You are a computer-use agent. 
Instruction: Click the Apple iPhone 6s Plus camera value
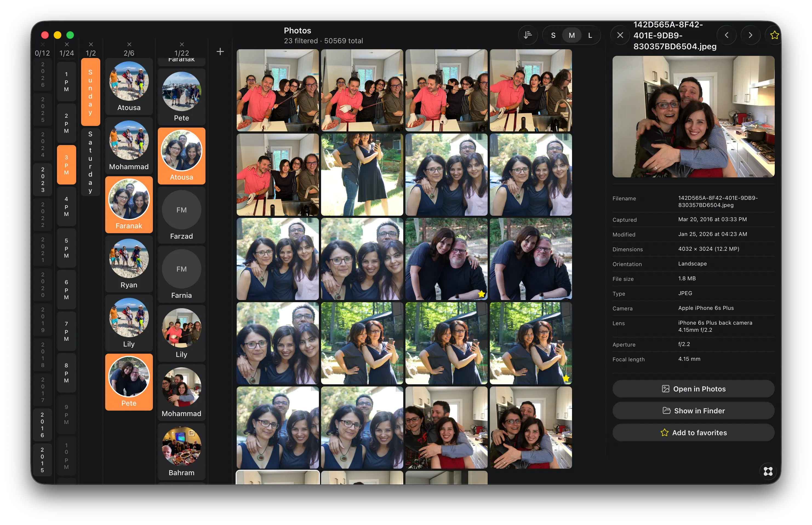(x=706, y=308)
